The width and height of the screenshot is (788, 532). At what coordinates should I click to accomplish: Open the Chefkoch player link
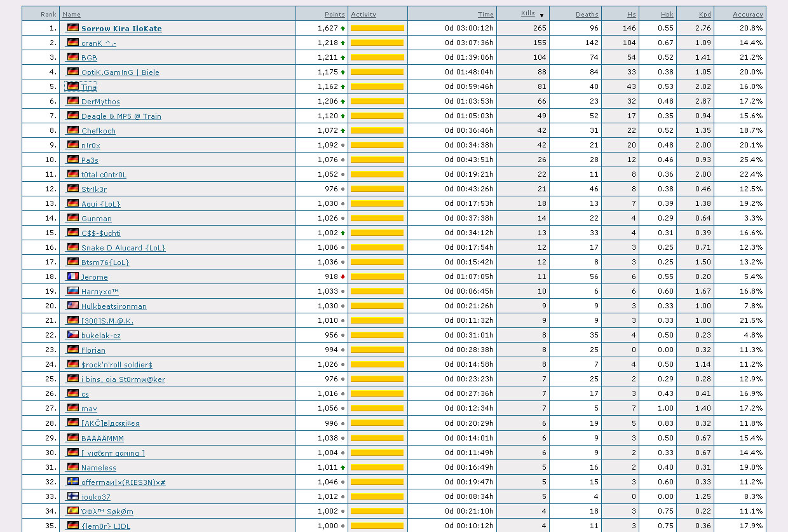[x=98, y=131]
